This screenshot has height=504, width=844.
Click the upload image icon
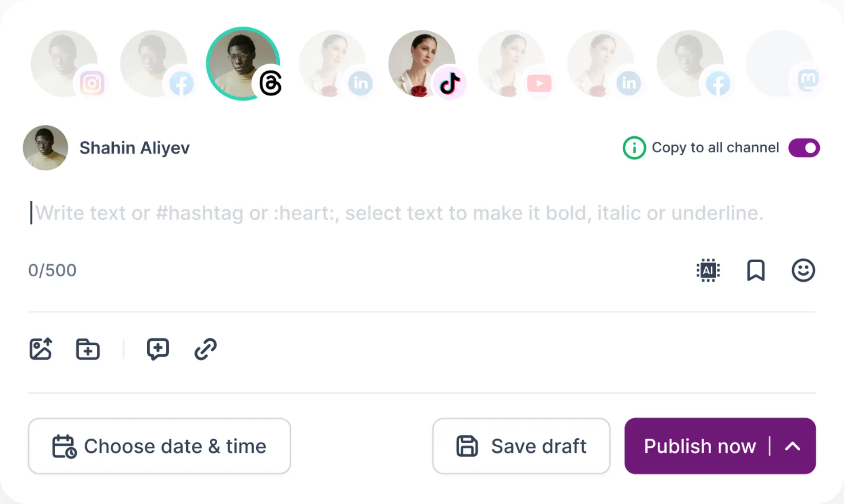[41, 349]
